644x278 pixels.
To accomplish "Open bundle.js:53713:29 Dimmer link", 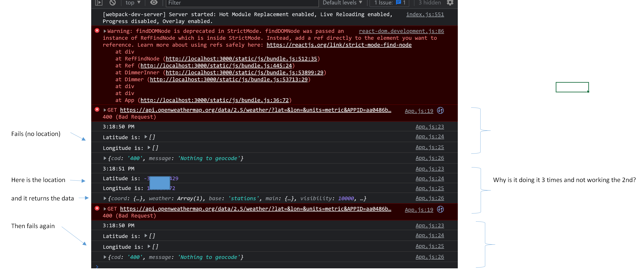I will click(x=229, y=80).
